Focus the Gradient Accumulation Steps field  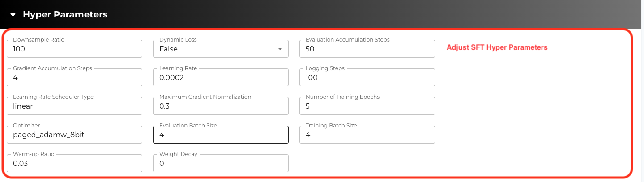click(x=75, y=78)
